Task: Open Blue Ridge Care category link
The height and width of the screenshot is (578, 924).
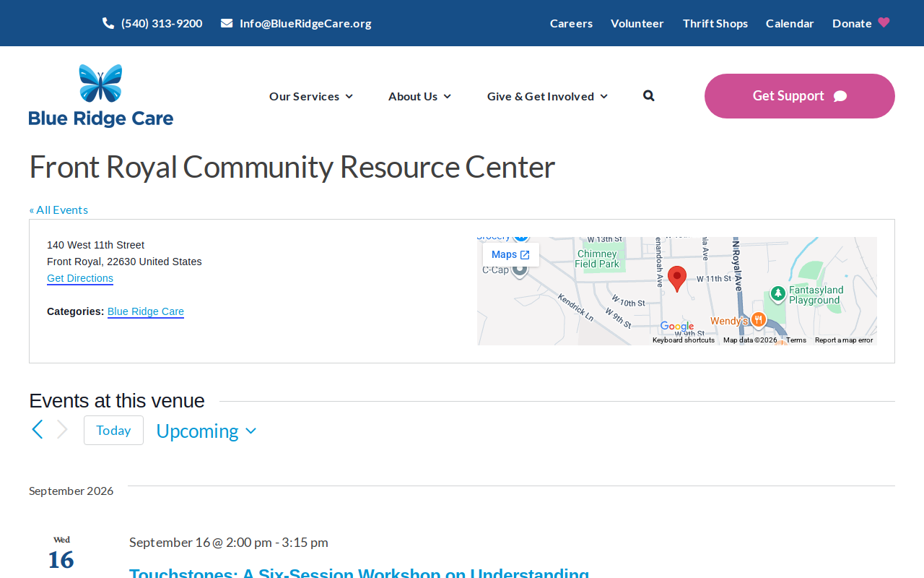Action: point(146,311)
